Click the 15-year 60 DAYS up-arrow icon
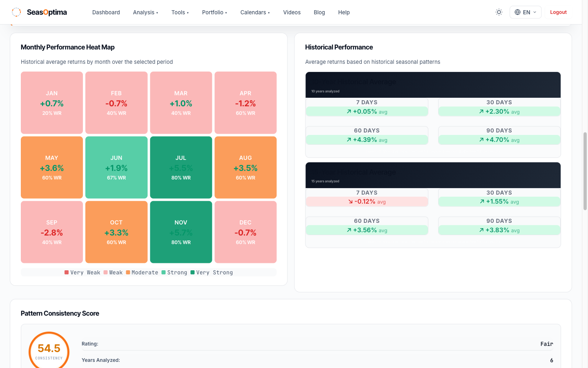Viewport: 588px width, 368px height. coord(349,230)
